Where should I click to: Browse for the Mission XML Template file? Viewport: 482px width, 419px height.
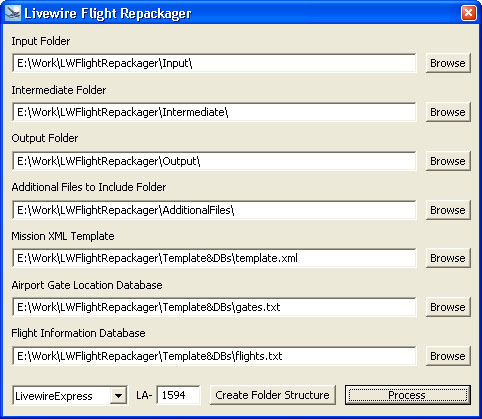click(x=448, y=258)
